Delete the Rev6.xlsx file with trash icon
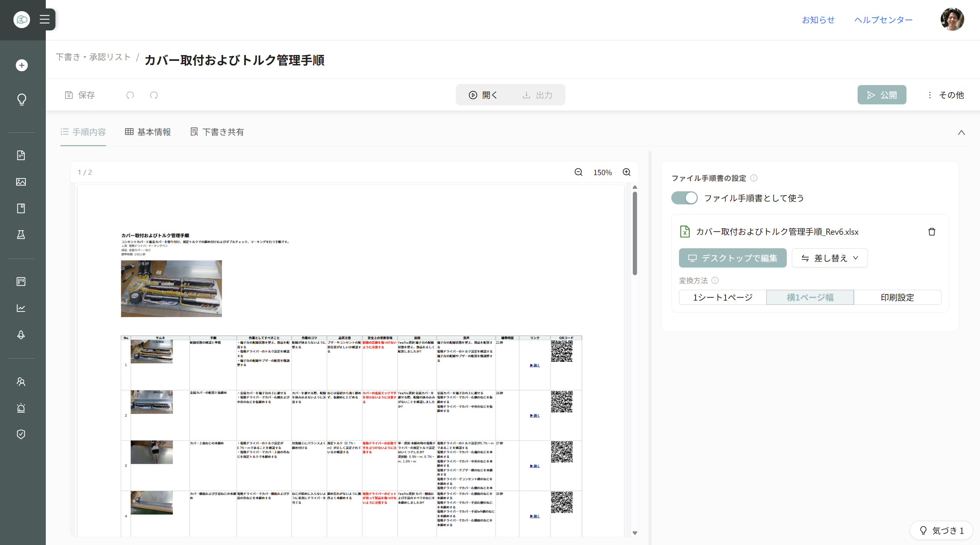This screenshot has width=980, height=545. point(932,232)
